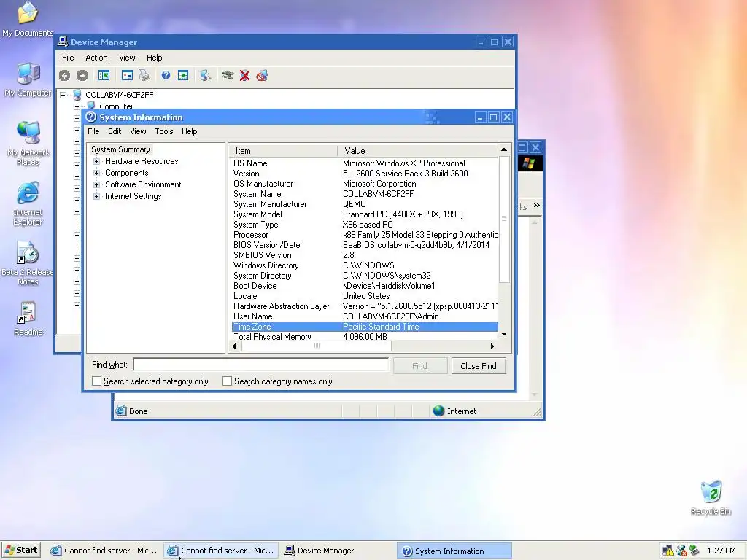
Task: Click the Windows logo throbber in Internet Explorer
Action: (529, 163)
